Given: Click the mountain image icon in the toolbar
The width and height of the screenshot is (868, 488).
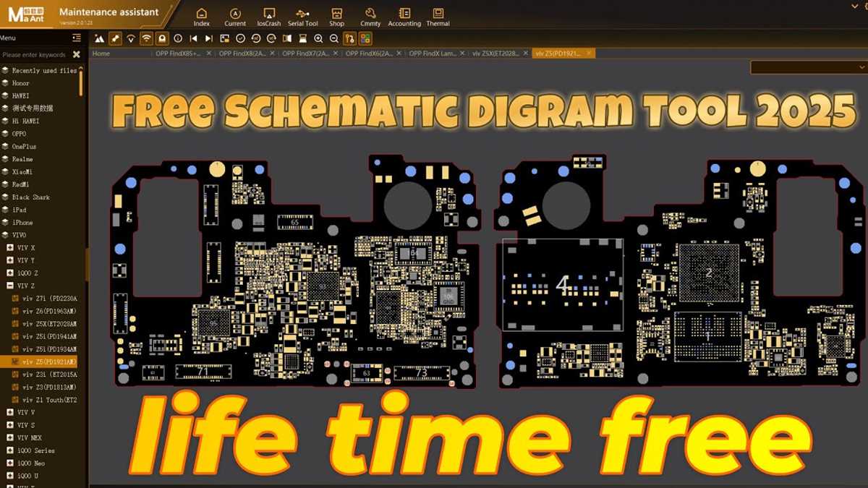Looking at the screenshot, I should [x=100, y=38].
